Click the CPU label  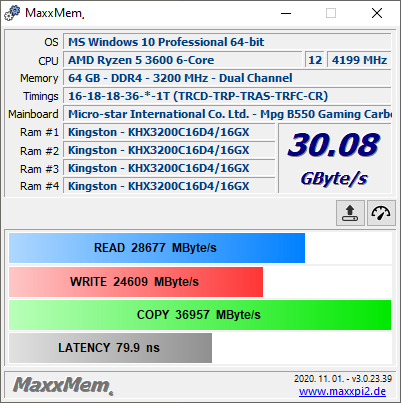coord(48,61)
